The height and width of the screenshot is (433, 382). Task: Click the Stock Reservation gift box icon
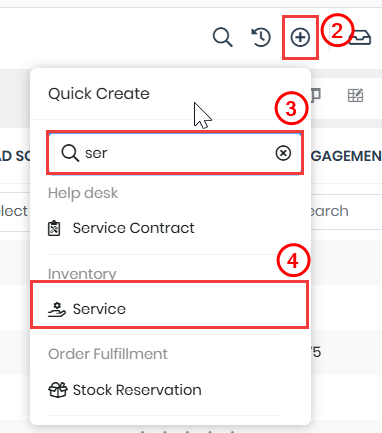58,390
